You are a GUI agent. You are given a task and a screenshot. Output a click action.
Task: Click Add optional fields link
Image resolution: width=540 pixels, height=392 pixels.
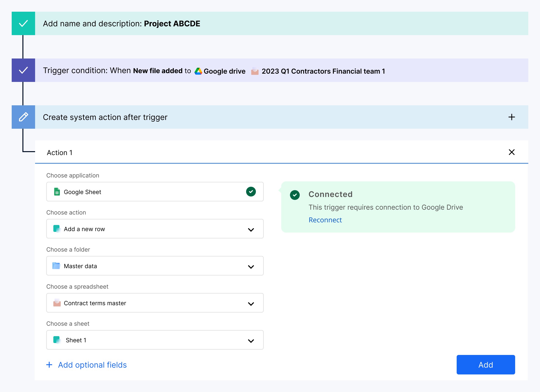(x=92, y=365)
